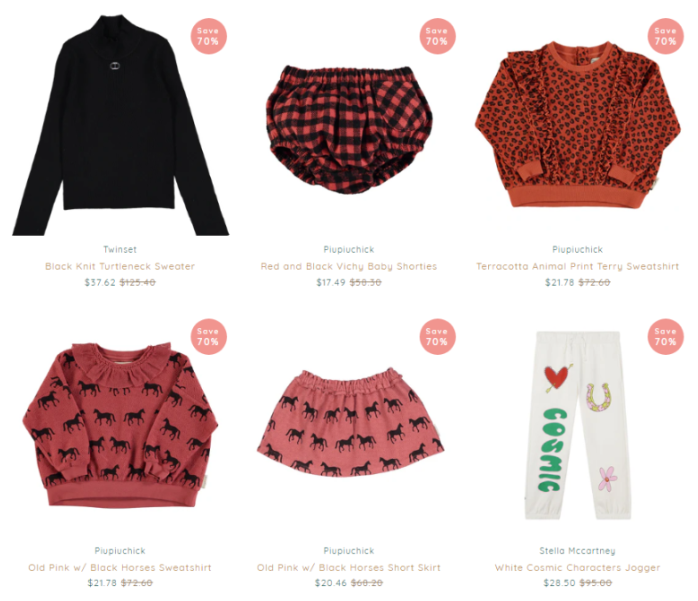Click the Save 70% badge on Cosmic jogger
This screenshot has width=698, height=601.
point(666,337)
